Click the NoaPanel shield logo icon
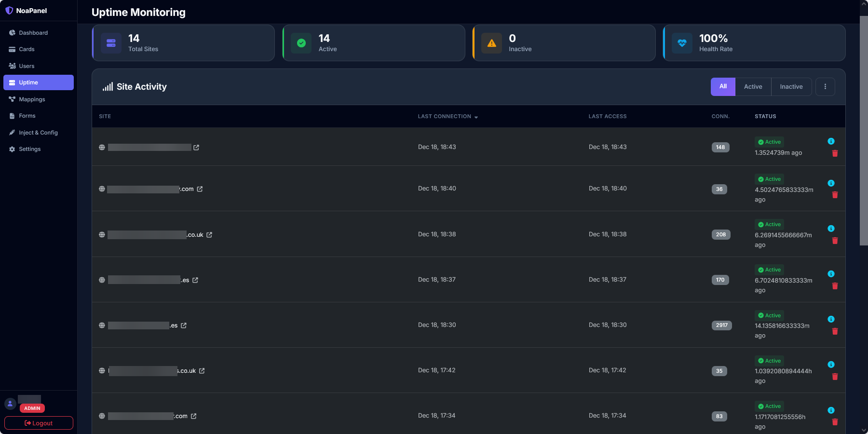 tap(9, 11)
